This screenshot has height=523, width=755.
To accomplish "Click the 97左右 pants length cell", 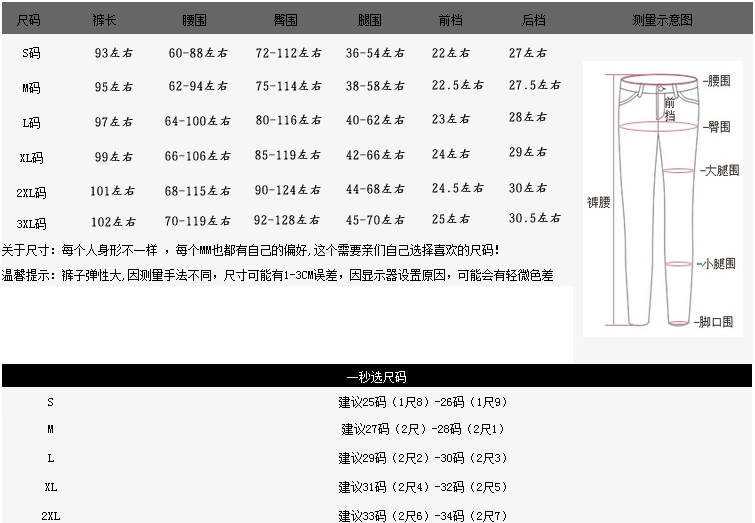I will coord(114,121).
